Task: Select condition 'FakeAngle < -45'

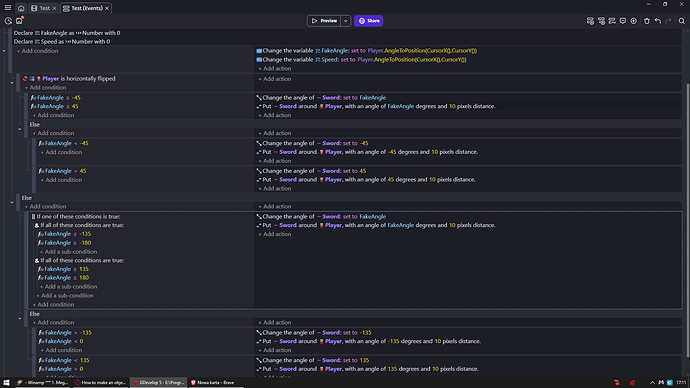Action: [64, 143]
